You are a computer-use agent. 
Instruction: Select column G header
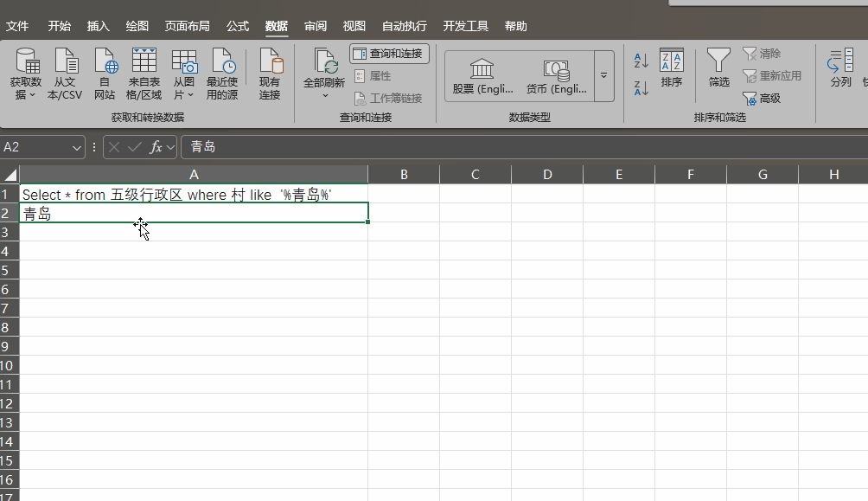tap(763, 175)
